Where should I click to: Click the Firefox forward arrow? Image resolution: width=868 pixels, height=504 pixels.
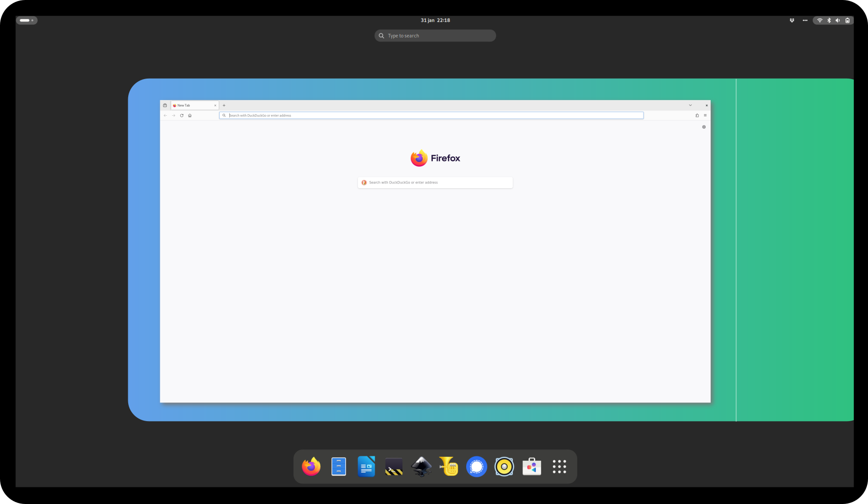pyautogui.click(x=174, y=115)
